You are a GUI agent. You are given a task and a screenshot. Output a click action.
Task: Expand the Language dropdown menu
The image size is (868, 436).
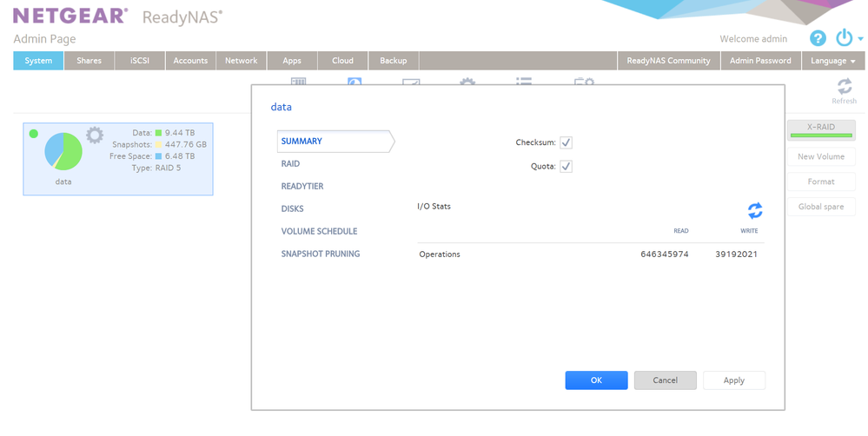pos(832,61)
